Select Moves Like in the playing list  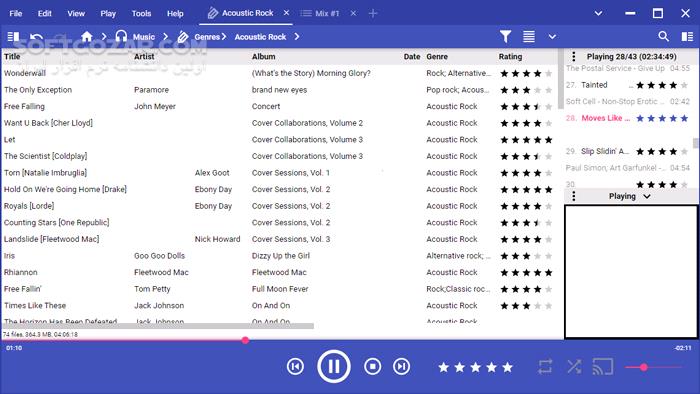[606, 118]
